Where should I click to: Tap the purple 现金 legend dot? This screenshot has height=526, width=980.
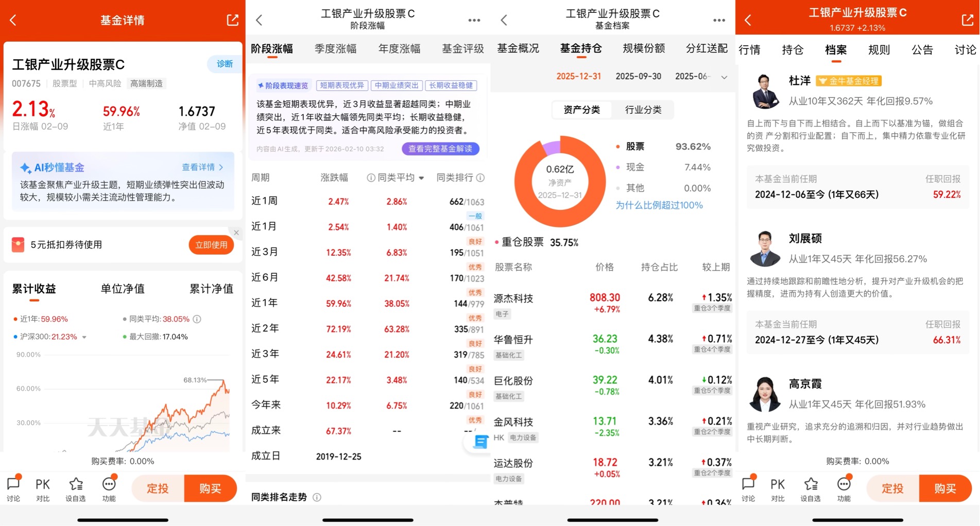pyautogui.click(x=618, y=167)
